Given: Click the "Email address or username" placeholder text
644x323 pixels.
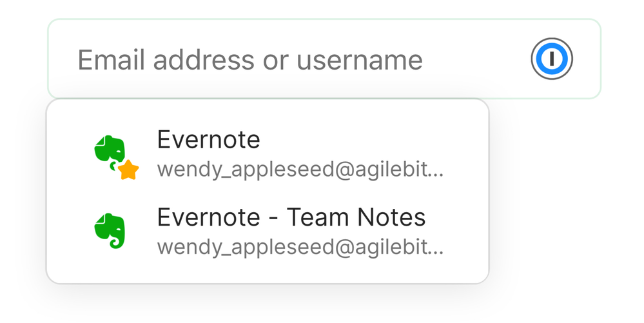Looking at the screenshot, I should point(250,60).
